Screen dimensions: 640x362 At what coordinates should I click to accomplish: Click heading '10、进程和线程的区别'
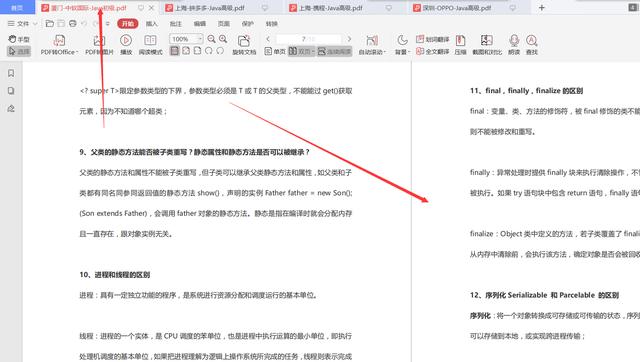point(115,275)
